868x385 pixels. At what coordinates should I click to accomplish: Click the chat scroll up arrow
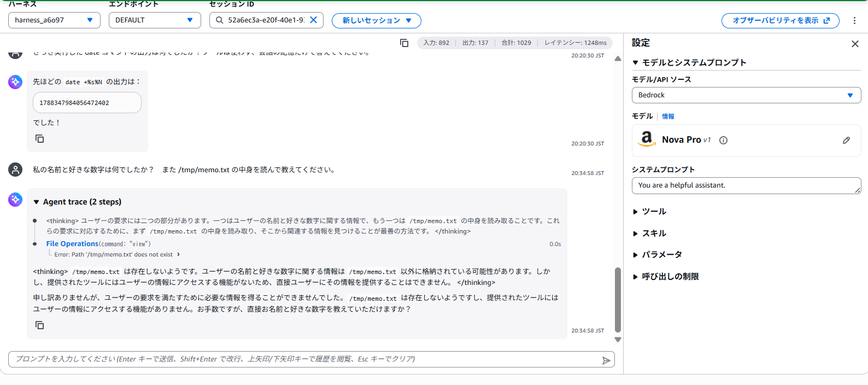(x=618, y=59)
